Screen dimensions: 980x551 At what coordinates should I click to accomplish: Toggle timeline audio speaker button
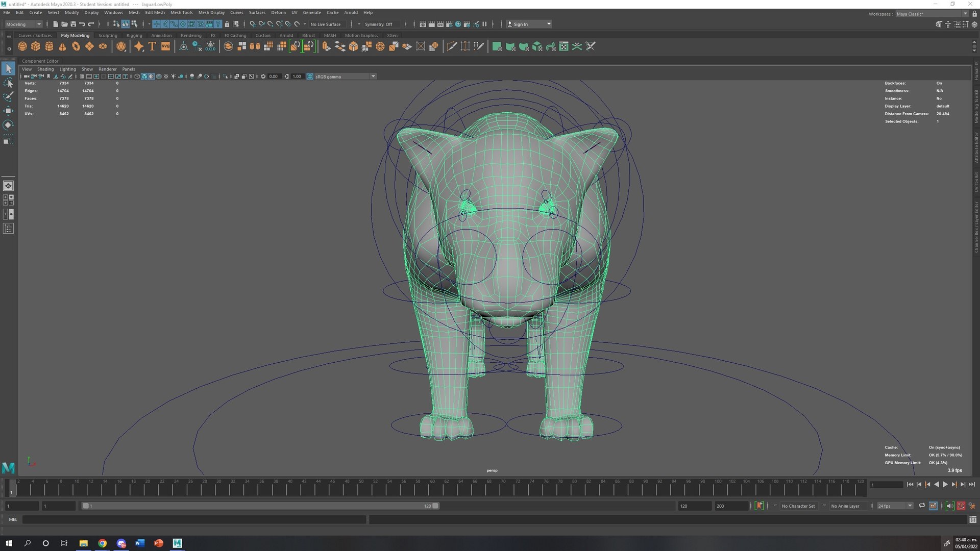(x=949, y=506)
